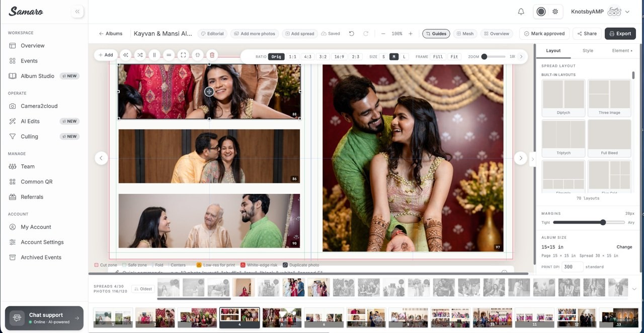Click the Export button

(x=620, y=34)
